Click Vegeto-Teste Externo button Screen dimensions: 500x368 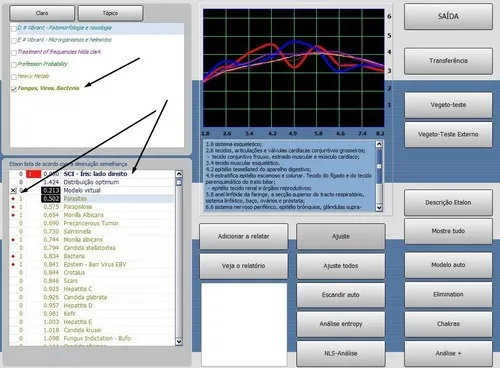[x=448, y=134]
